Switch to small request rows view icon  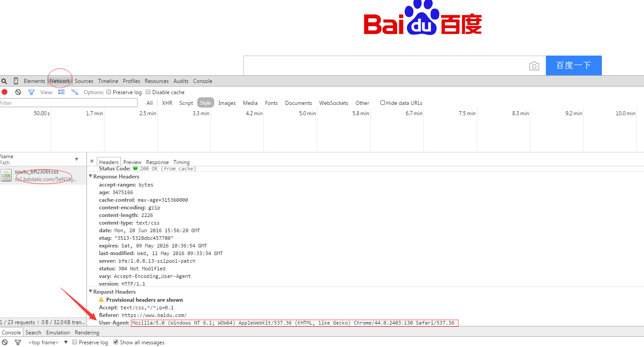pyautogui.click(x=75, y=92)
